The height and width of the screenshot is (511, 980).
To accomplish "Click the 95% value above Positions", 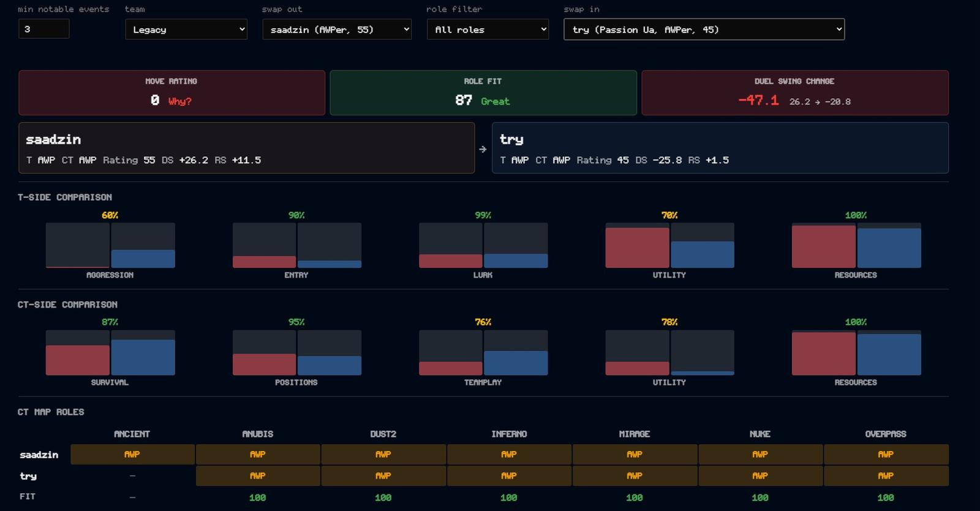I will point(296,322).
